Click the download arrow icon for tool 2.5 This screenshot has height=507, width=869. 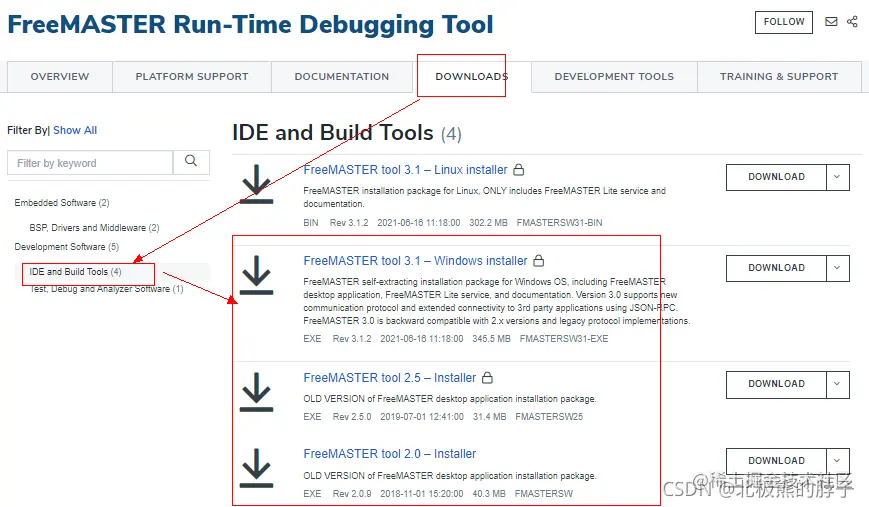pyautogui.click(x=256, y=392)
